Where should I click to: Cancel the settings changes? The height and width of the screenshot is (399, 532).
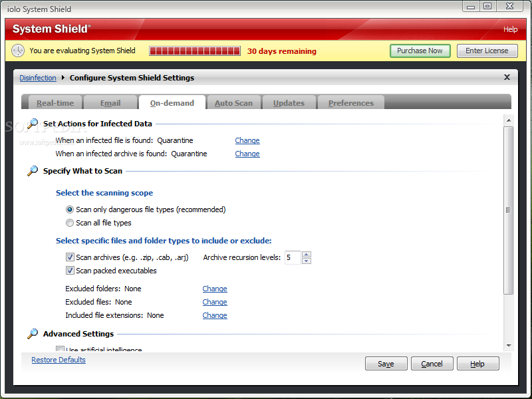tap(432, 364)
